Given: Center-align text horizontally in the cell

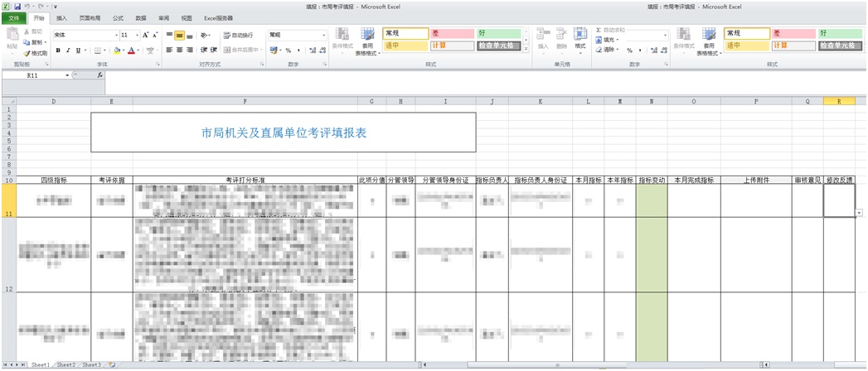Looking at the screenshot, I should point(180,51).
